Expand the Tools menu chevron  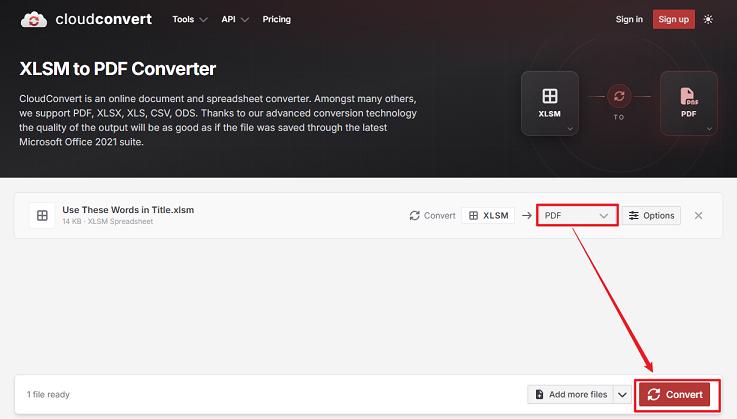[x=203, y=20]
